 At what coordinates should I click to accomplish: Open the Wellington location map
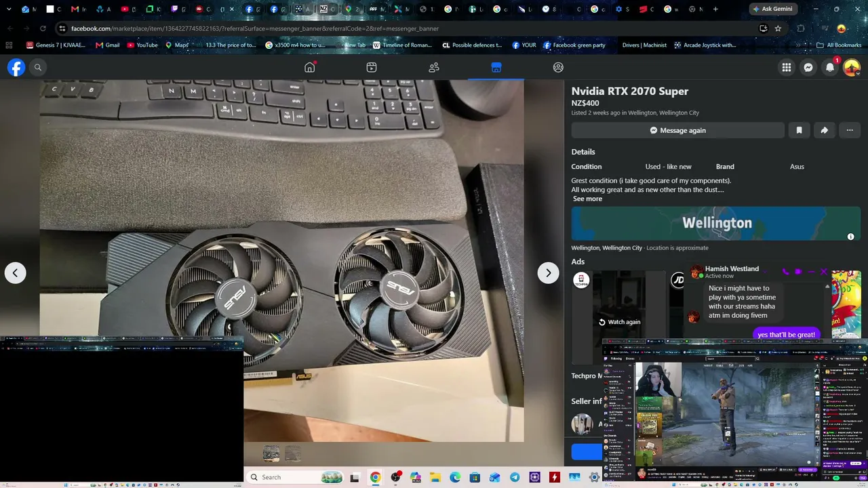click(x=716, y=223)
